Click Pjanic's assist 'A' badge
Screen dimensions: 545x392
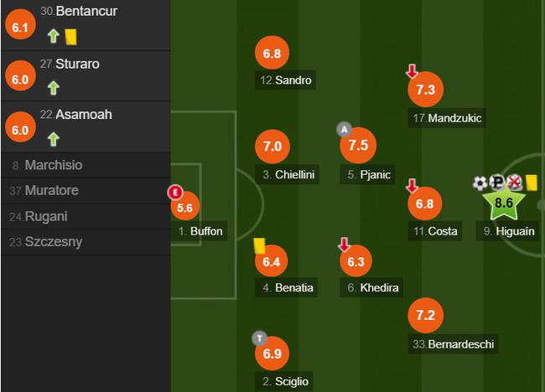click(x=343, y=129)
